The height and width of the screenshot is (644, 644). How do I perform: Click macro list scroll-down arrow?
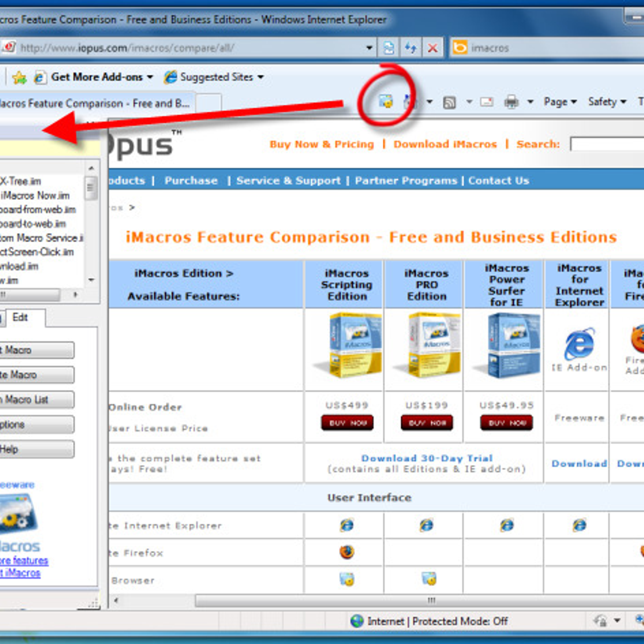(91, 280)
